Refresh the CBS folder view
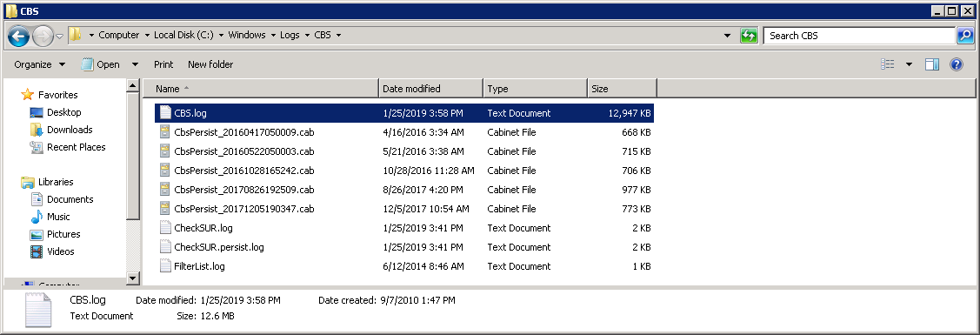The width and height of the screenshot is (980, 335). pyautogui.click(x=748, y=36)
